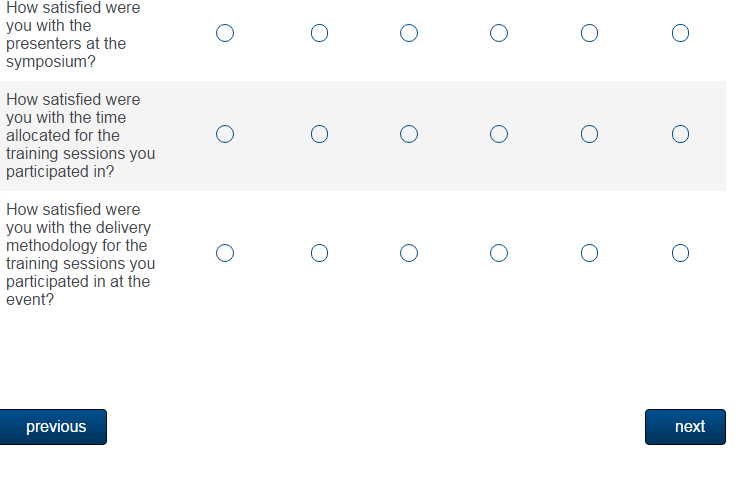Screen dimensions: 736x490
Task: Pick third radio for delivery methodology question
Action: coord(409,254)
